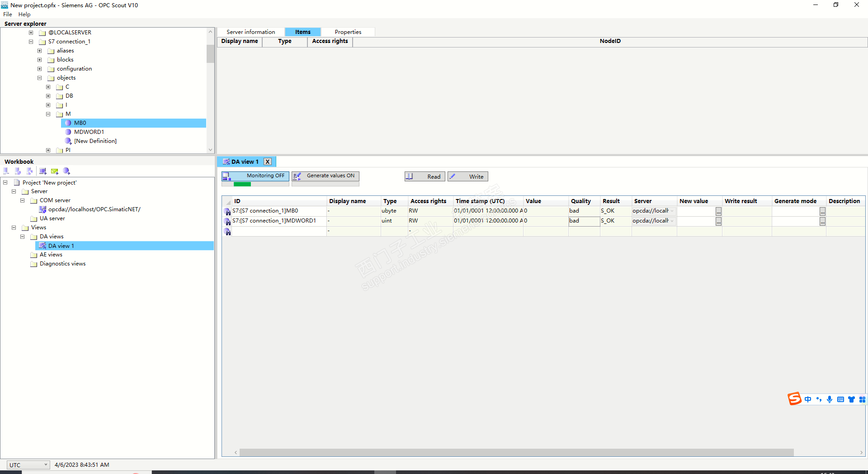868x474 pixels.
Task: Open the File menu
Action: [8, 14]
